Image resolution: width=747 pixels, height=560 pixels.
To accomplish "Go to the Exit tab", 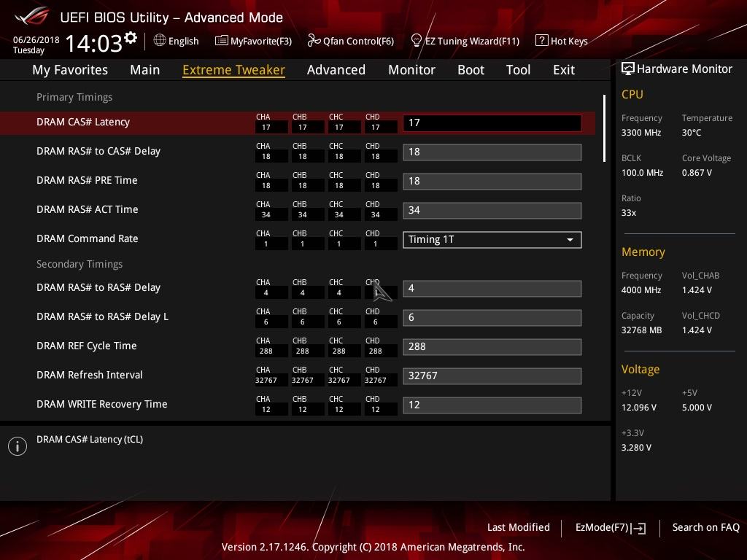I will [x=564, y=70].
